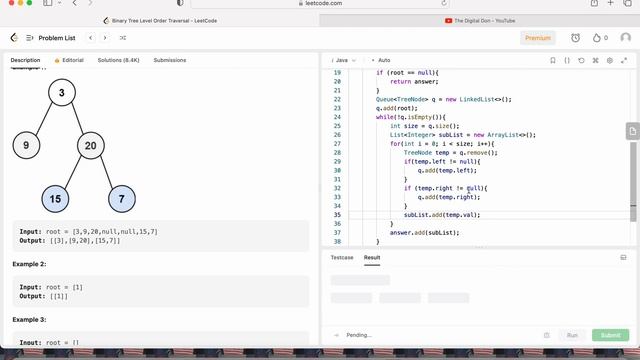Open editor keyboard shortcuts icon
The width and height of the screenshot is (640, 360).
pos(596,60)
